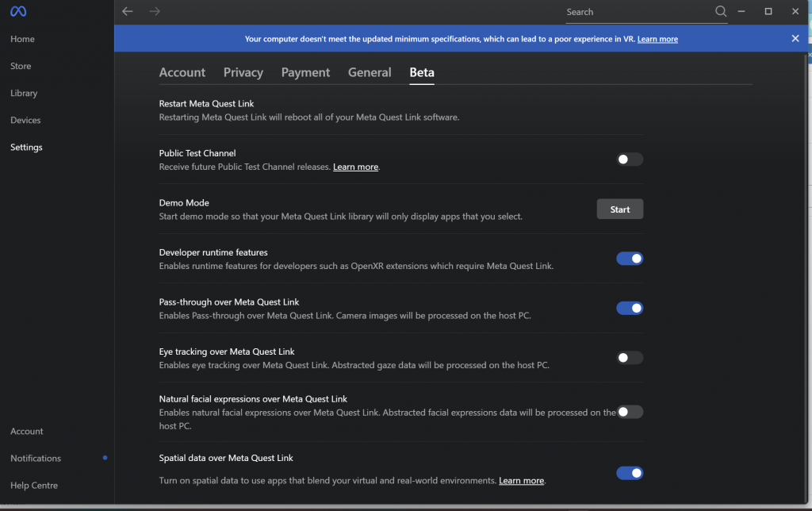This screenshot has width=812, height=511.
Task: Select the General tab
Action: coord(370,72)
